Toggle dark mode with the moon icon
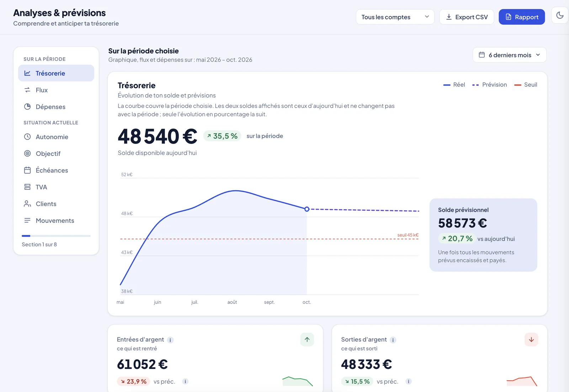The height and width of the screenshot is (392, 569). (560, 15)
